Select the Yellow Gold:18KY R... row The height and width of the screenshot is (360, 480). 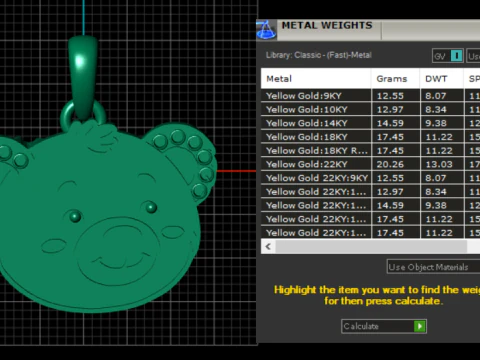[370, 150]
